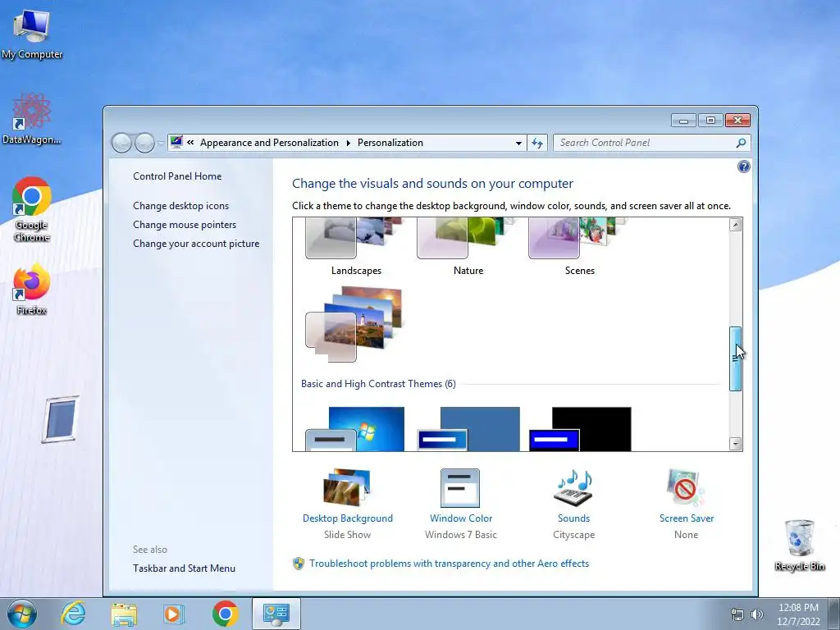840x630 pixels.
Task: Select Google Chrome desktop shortcut
Action: point(32,209)
